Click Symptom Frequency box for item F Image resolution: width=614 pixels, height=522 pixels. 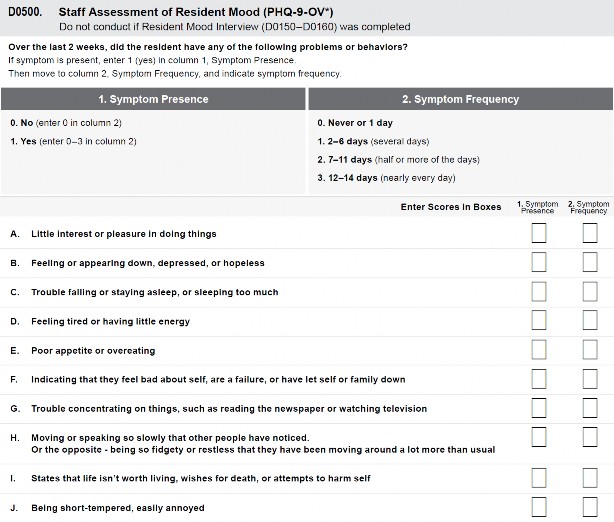coord(590,379)
